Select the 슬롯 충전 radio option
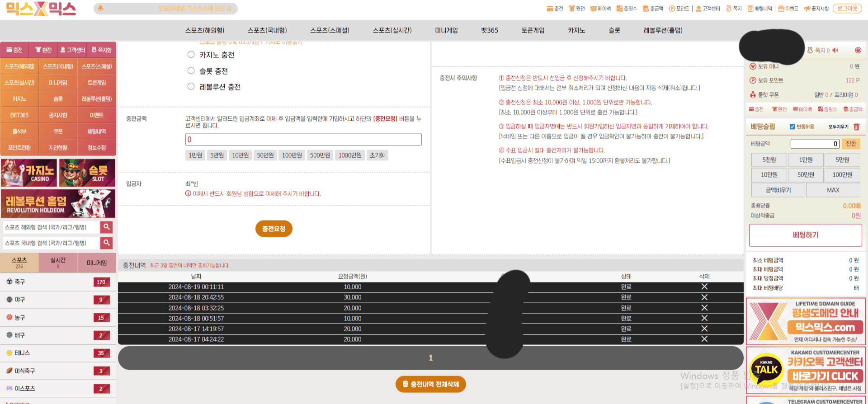 click(191, 71)
